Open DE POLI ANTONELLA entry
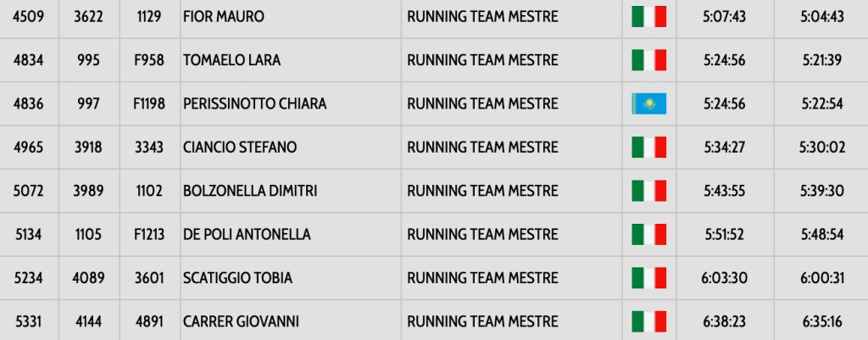 (247, 235)
